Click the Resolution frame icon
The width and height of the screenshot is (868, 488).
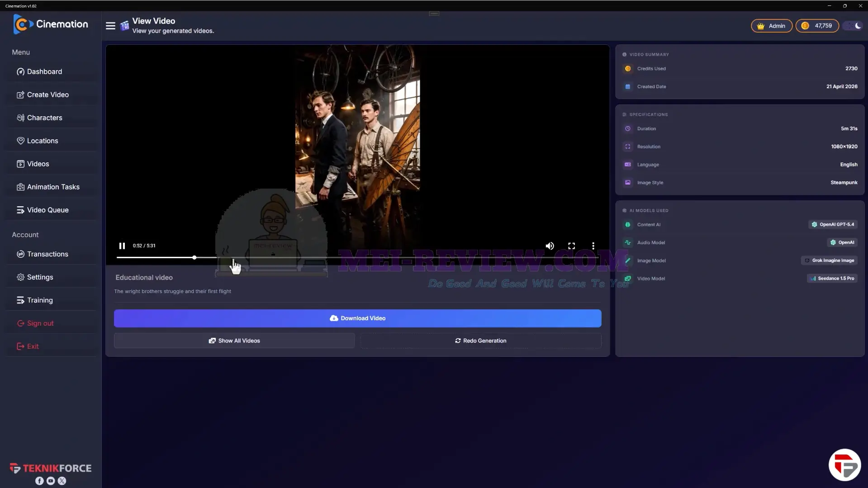point(627,147)
